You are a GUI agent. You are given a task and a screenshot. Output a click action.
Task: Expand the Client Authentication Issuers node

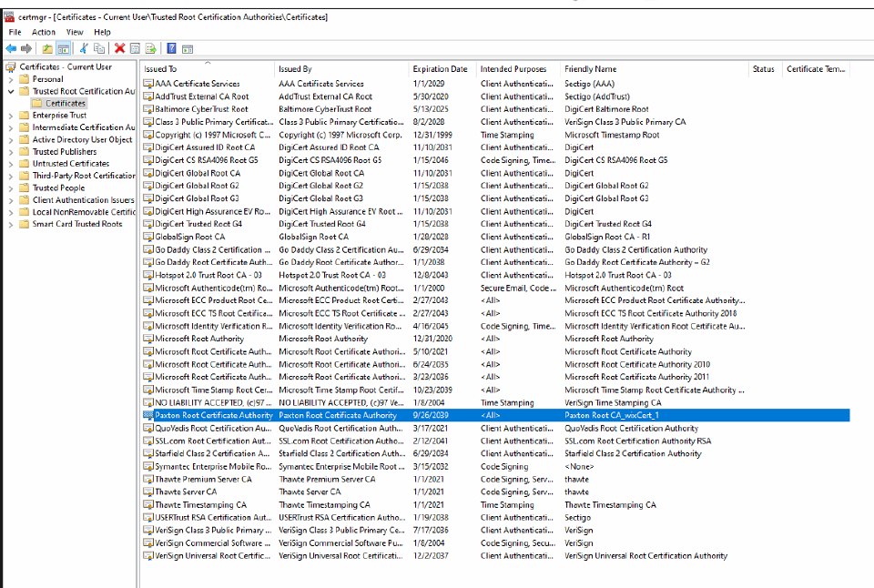tap(11, 200)
